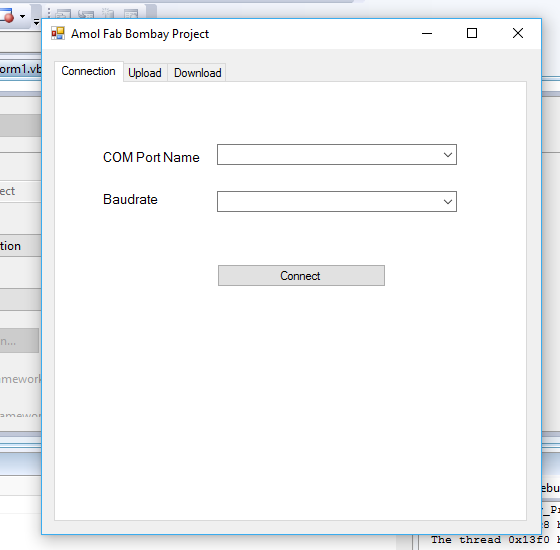Expand the COM Port Name dropdown arrow
Viewport: 560px width, 550px height.
tap(448, 155)
